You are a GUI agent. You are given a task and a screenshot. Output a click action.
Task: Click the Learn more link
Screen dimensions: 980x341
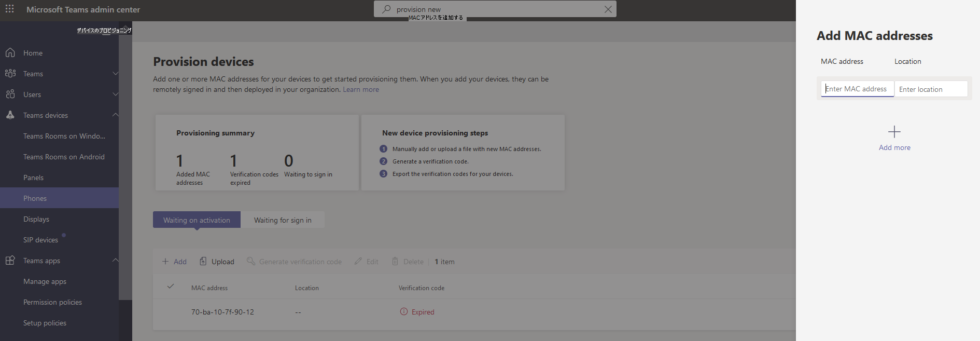(361, 89)
